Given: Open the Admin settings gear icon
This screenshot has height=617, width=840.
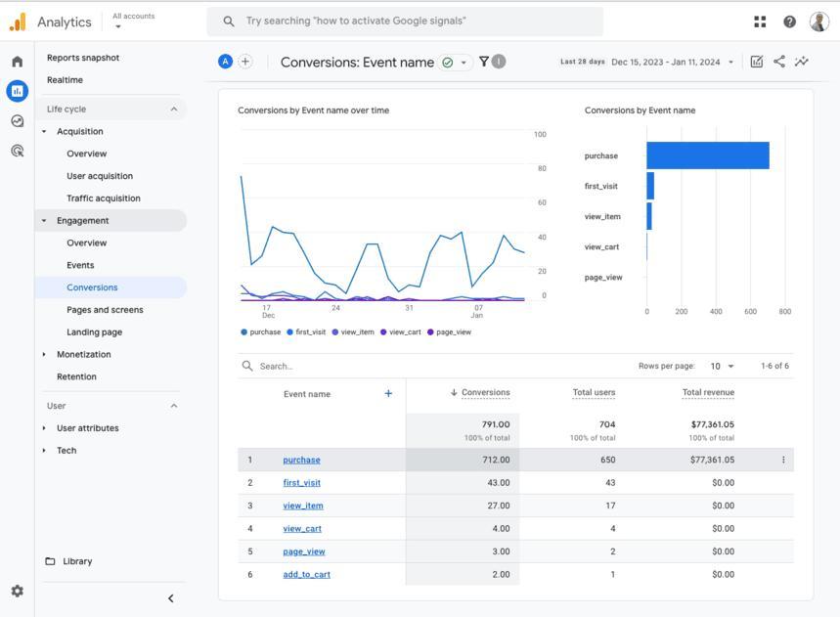Looking at the screenshot, I should point(18,591).
